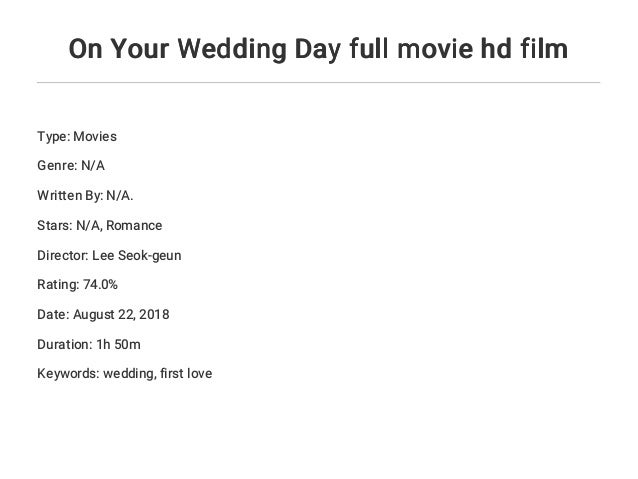Click the horizontal divider line below the title
638x479 pixels.
pos(318,82)
